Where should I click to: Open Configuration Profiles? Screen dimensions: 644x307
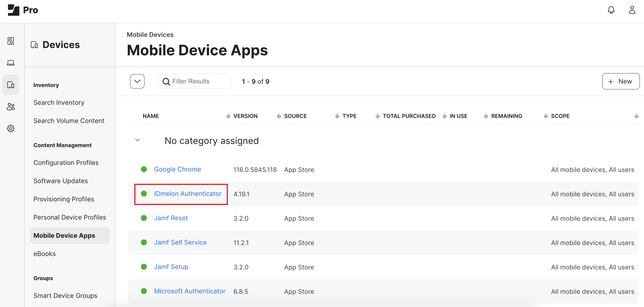[x=66, y=163]
